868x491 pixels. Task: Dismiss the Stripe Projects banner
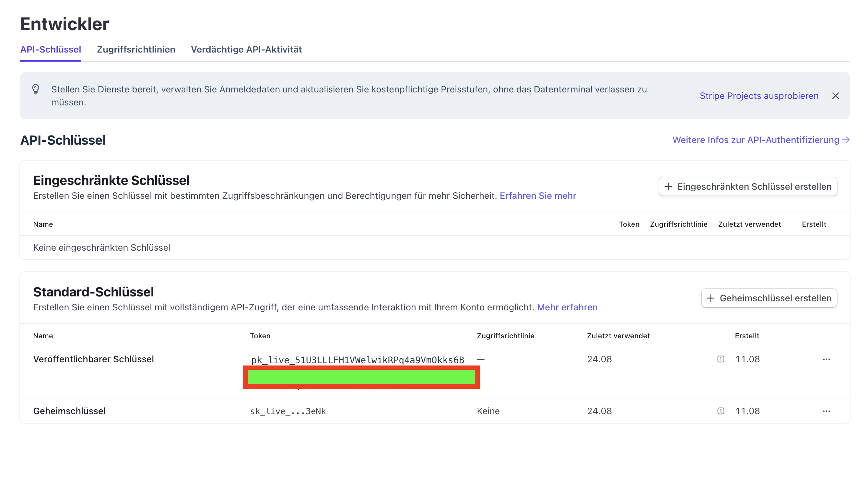(835, 96)
